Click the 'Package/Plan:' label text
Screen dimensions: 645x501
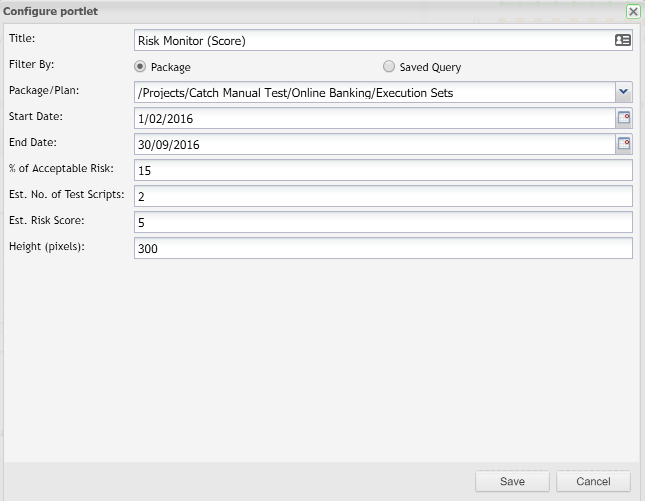(x=43, y=90)
